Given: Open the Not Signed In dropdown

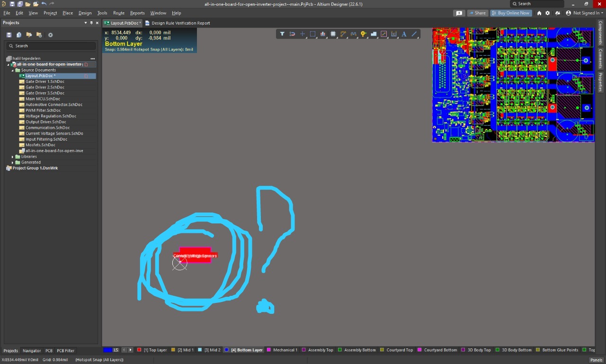Looking at the screenshot, I should pyautogui.click(x=588, y=13).
